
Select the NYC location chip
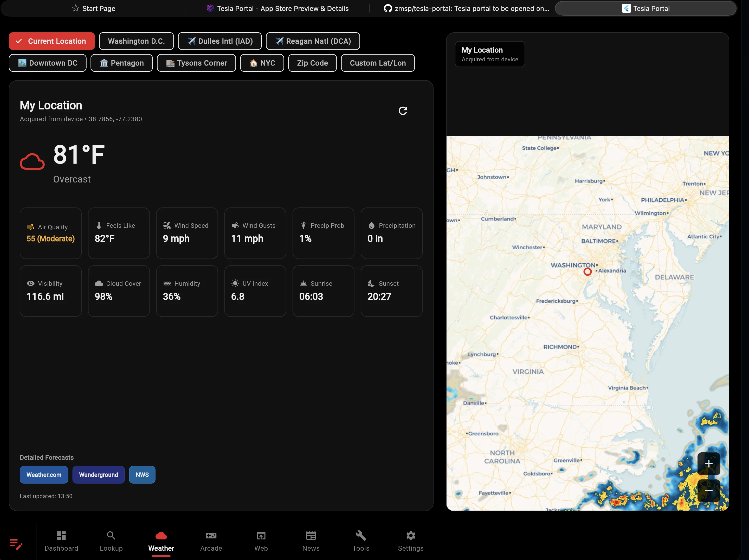click(262, 63)
